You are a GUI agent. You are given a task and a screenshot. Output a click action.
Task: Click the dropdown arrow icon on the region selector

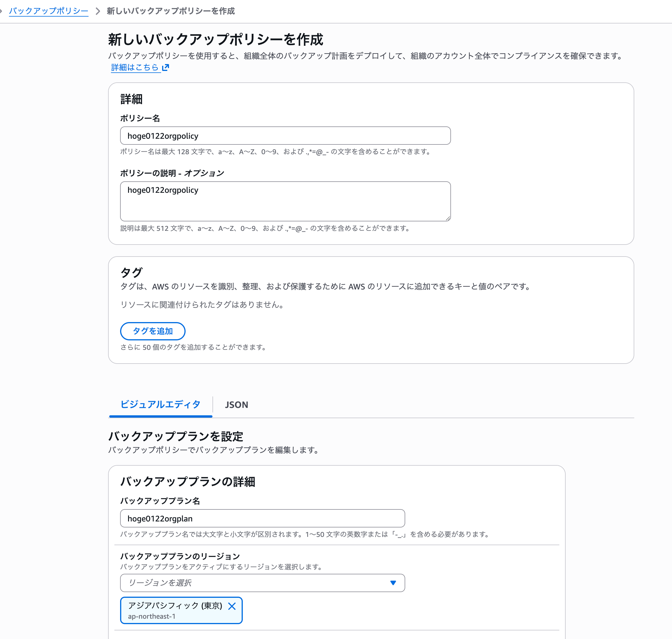[x=393, y=583]
